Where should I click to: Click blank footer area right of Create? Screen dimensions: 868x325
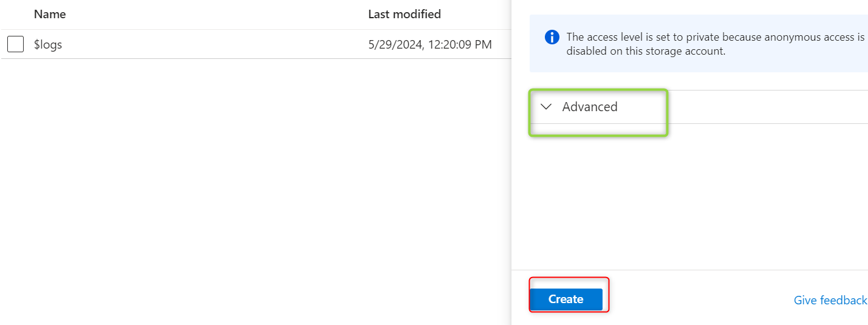[x=699, y=299]
